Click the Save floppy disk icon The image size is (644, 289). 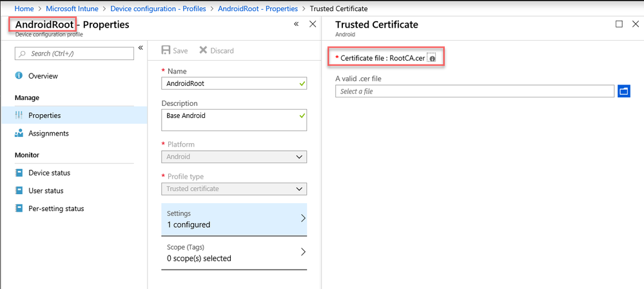166,50
